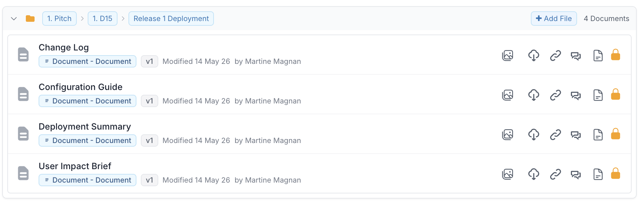Download the User Impact Brief file
644x204 pixels.
click(534, 174)
